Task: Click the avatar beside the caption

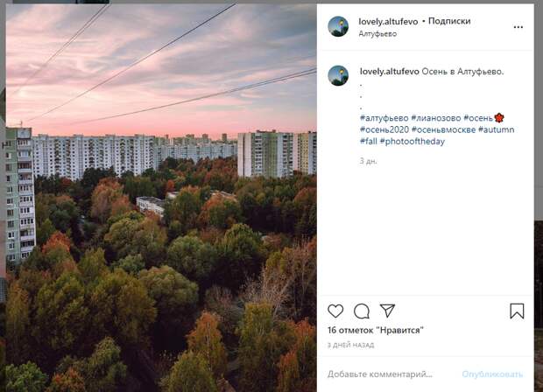Action: coord(338,75)
